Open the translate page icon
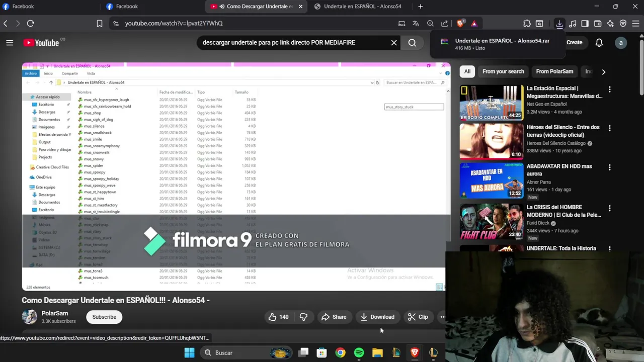 point(416,23)
